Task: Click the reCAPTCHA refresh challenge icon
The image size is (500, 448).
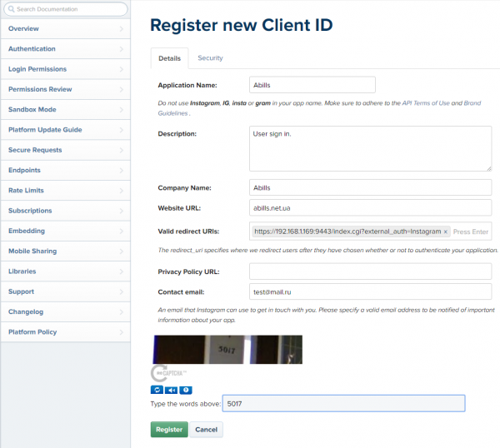Action: [x=157, y=390]
